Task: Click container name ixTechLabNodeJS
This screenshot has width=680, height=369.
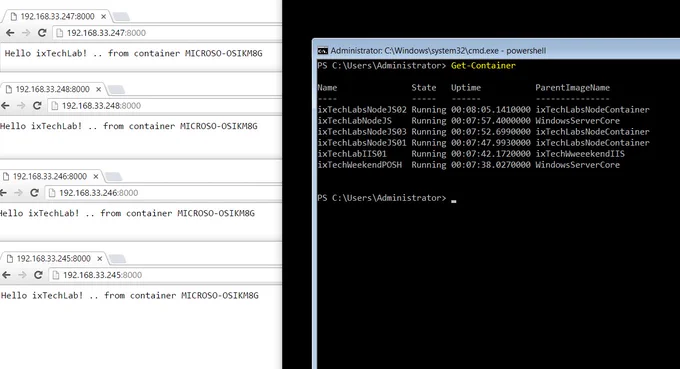Action: [354, 121]
